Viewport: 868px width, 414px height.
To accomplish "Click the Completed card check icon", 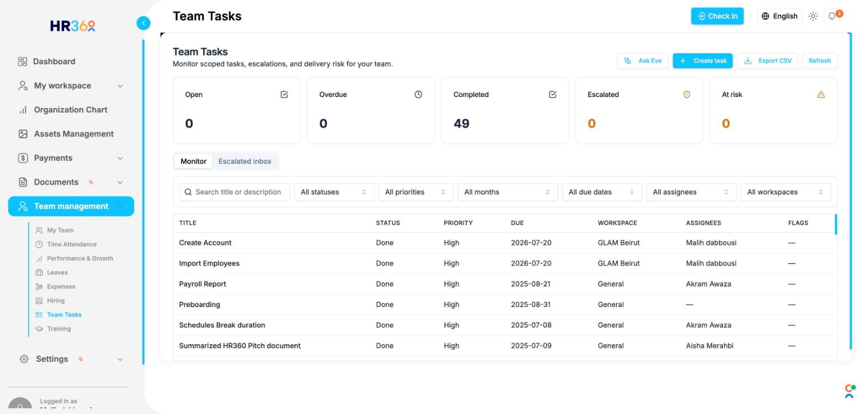I will (x=552, y=95).
